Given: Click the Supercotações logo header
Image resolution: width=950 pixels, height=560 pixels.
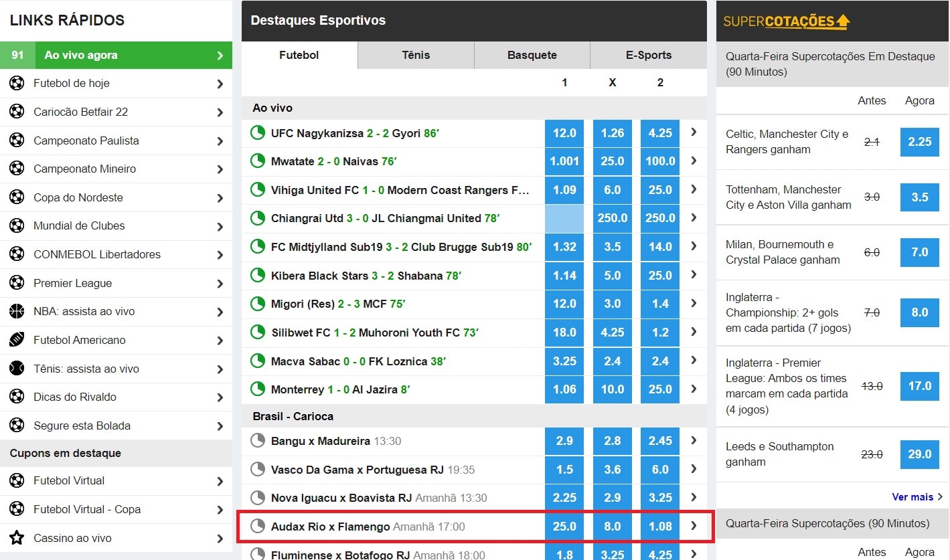Looking at the screenshot, I should click(787, 21).
